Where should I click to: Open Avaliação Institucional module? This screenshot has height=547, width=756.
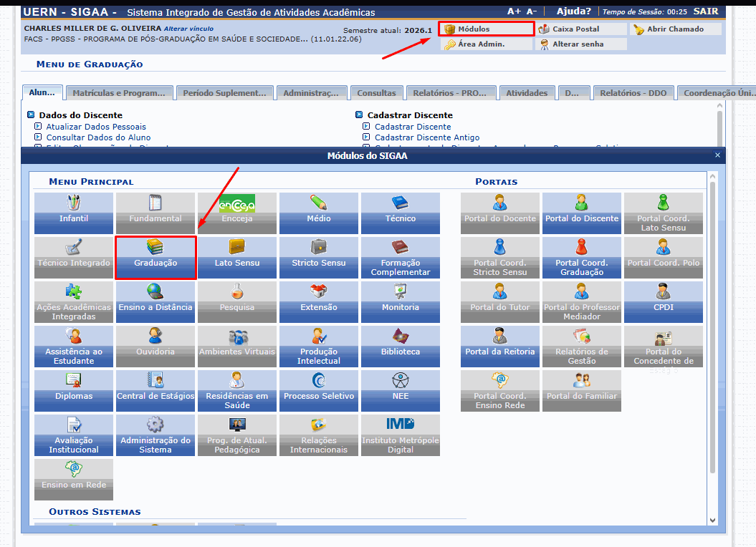[x=74, y=435]
